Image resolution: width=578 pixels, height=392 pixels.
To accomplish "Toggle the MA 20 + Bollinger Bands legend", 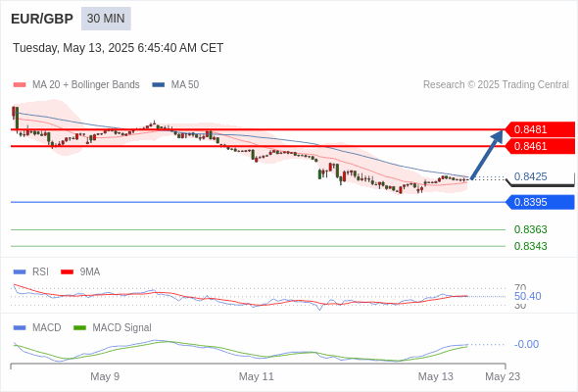I will 76,85.
